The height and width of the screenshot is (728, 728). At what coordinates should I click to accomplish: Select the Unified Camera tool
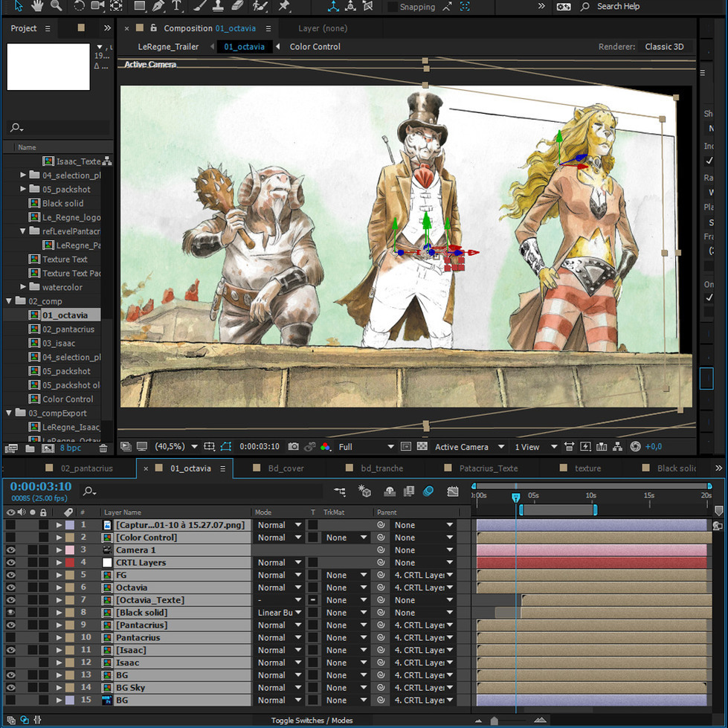coord(97,6)
